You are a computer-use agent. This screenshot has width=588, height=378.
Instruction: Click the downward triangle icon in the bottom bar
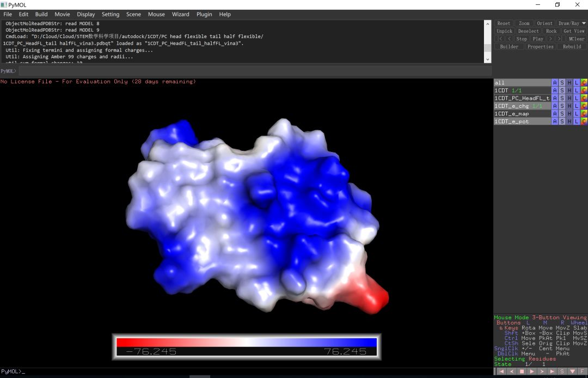pos(572,371)
